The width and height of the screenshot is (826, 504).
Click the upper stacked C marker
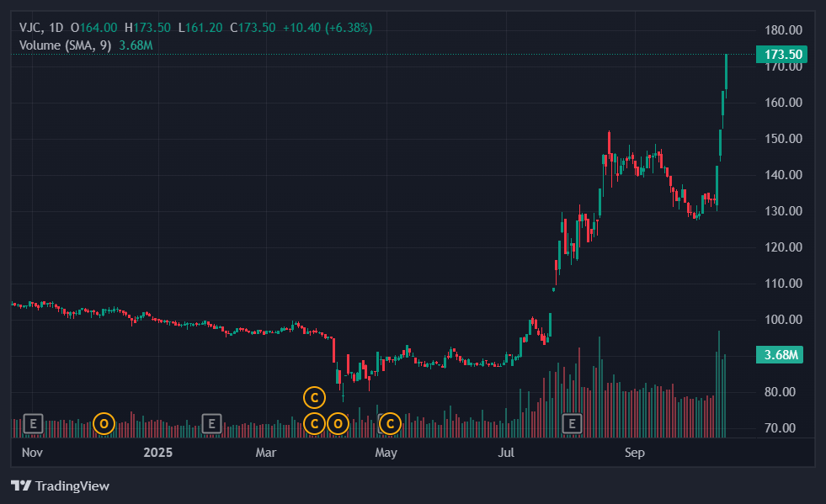pyautogui.click(x=314, y=396)
